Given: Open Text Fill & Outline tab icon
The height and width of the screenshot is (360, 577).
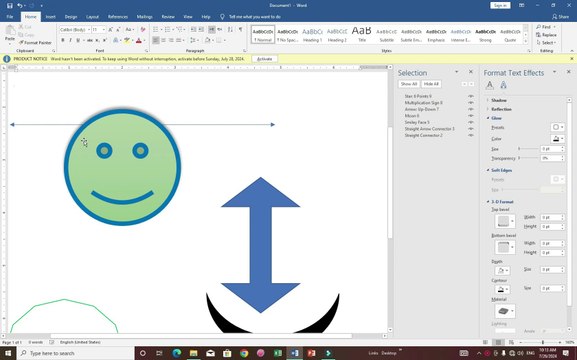Looking at the screenshot, I should (489, 85).
